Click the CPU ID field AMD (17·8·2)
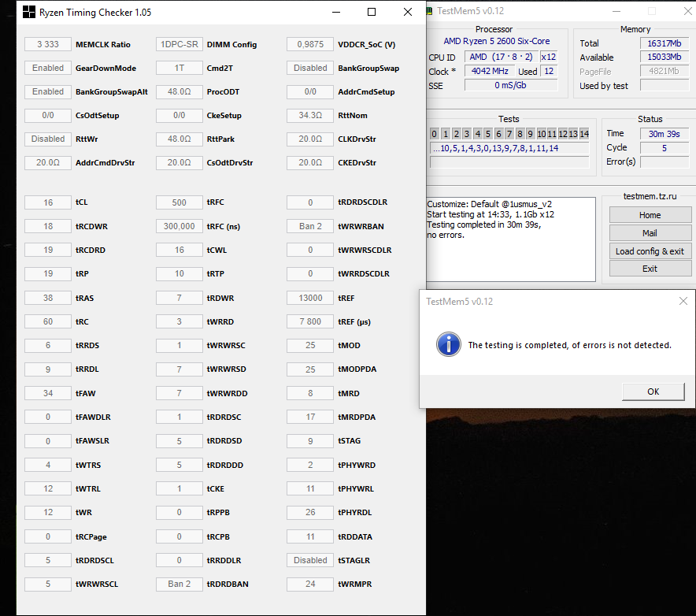 point(502,57)
